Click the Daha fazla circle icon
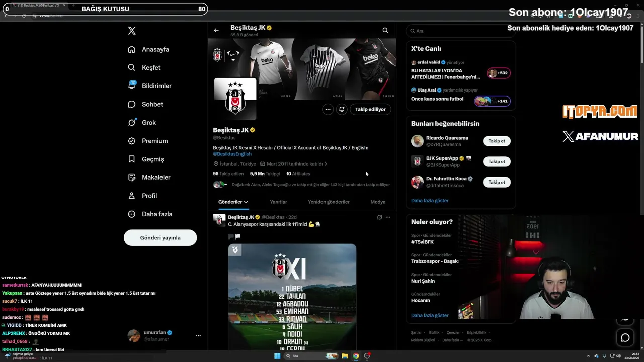Viewport: 644px width, 362px height. point(132,214)
